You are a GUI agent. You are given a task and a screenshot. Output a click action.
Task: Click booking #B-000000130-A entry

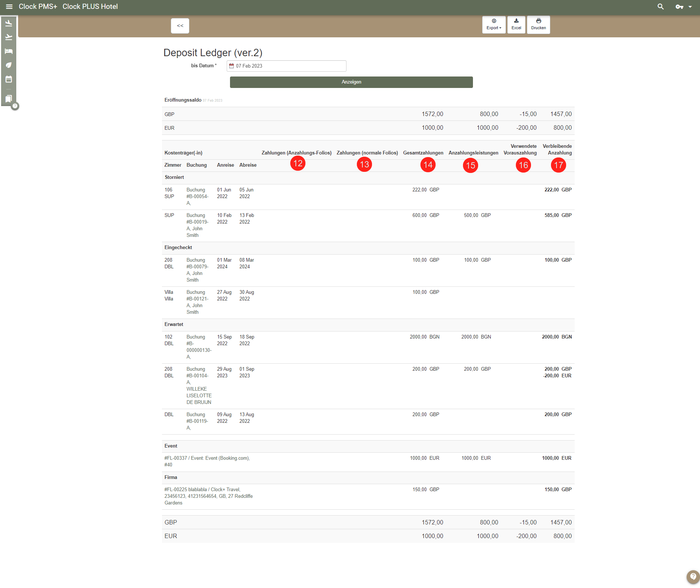point(199,347)
